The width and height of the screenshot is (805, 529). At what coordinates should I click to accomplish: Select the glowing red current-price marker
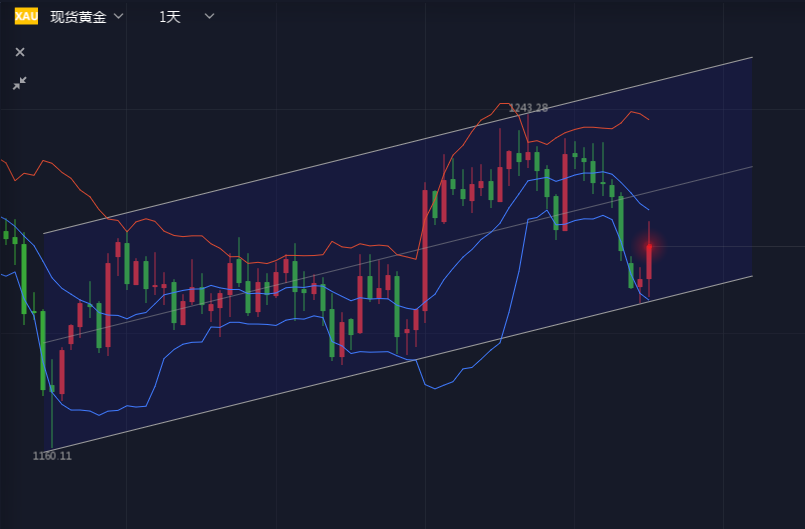click(649, 247)
